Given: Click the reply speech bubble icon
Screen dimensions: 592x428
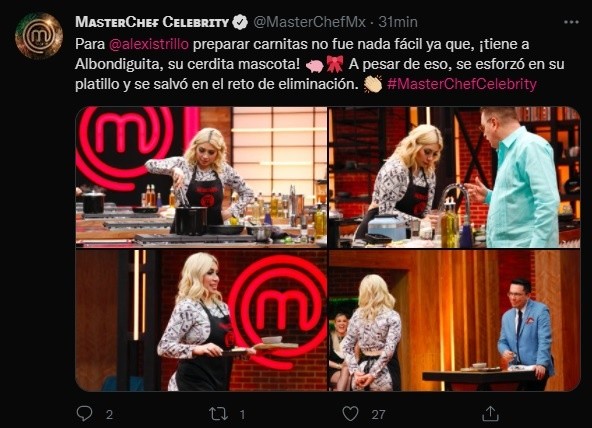Looking at the screenshot, I should [84, 413].
